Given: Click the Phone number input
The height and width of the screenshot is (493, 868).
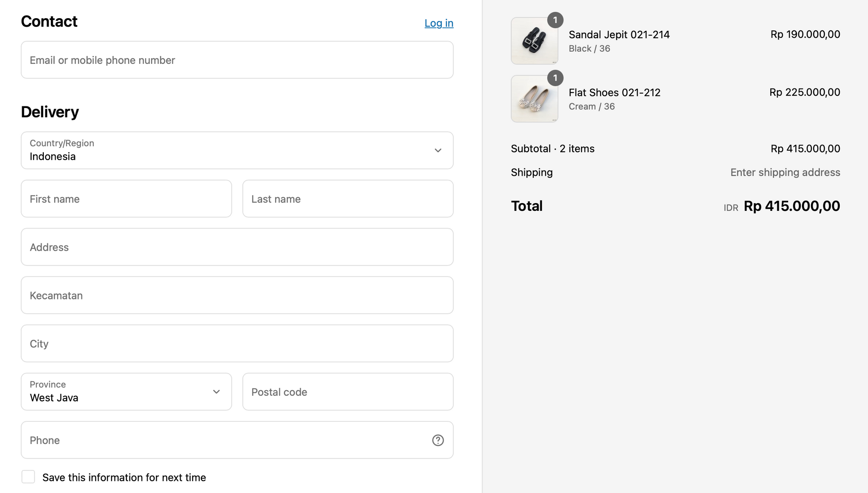Looking at the screenshot, I should click(226, 440).
